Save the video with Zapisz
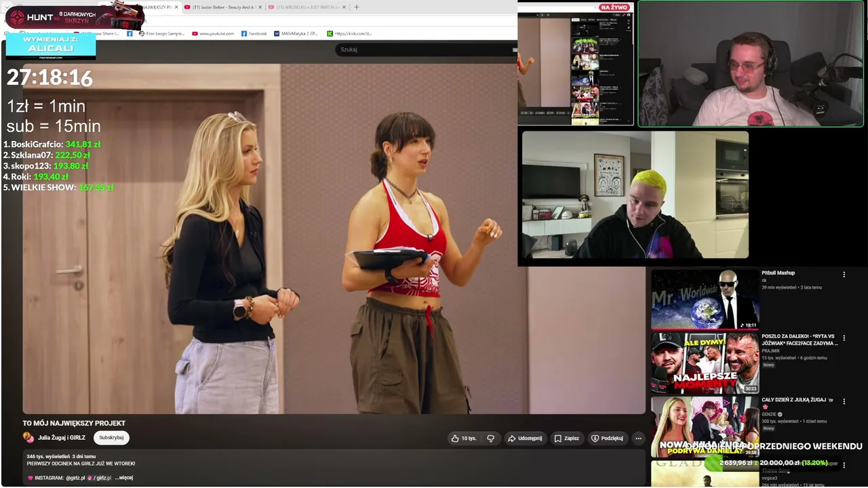868x488 pixels. click(x=567, y=439)
